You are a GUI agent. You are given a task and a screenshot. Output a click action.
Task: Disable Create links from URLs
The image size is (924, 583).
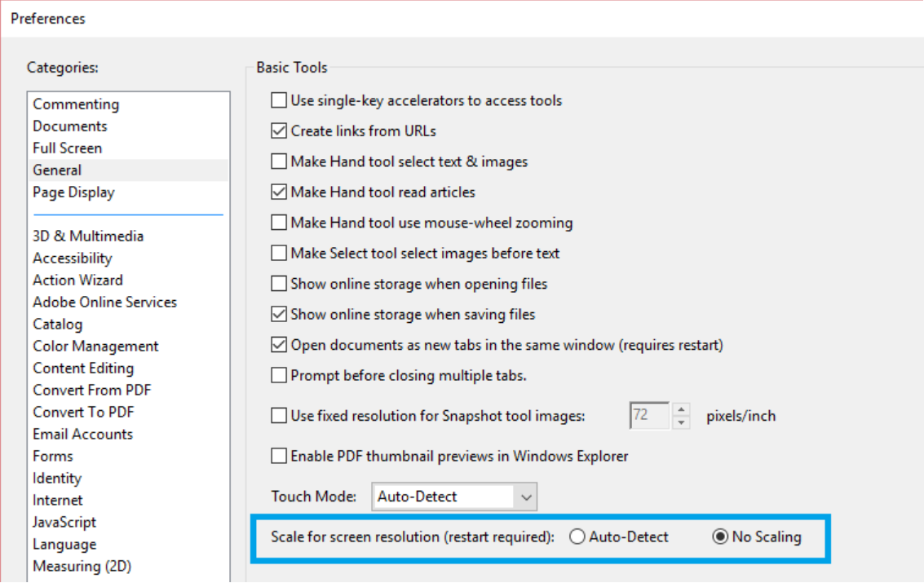278,130
